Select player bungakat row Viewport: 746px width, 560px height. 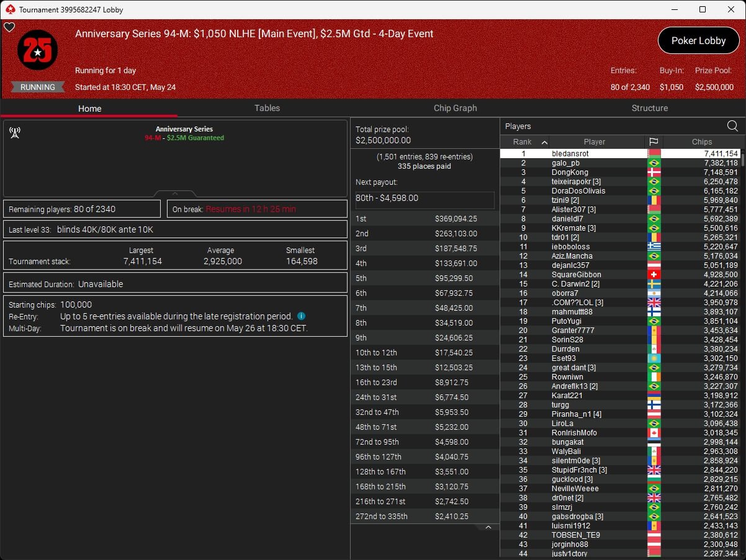(x=619, y=442)
